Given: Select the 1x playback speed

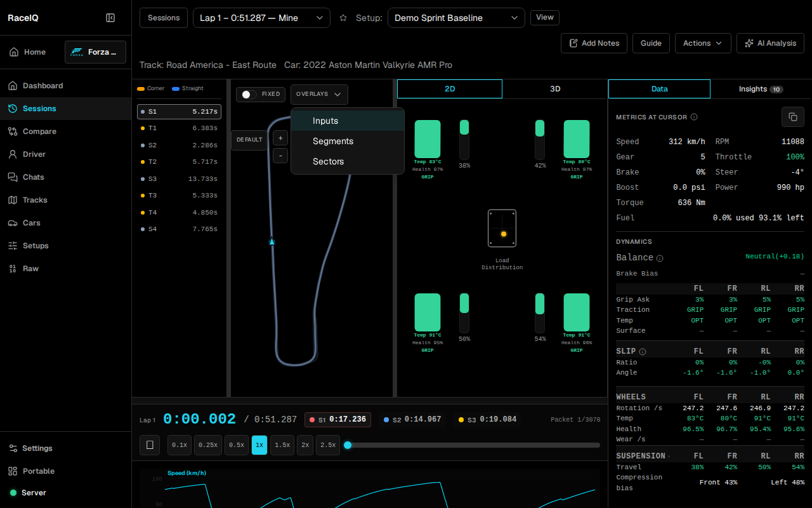Looking at the screenshot, I should click(259, 445).
